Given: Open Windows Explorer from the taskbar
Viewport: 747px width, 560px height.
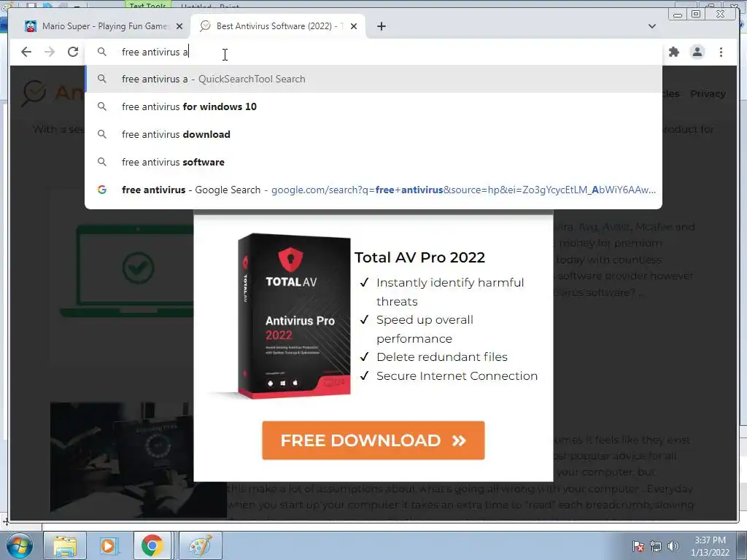Looking at the screenshot, I should pos(65,546).
